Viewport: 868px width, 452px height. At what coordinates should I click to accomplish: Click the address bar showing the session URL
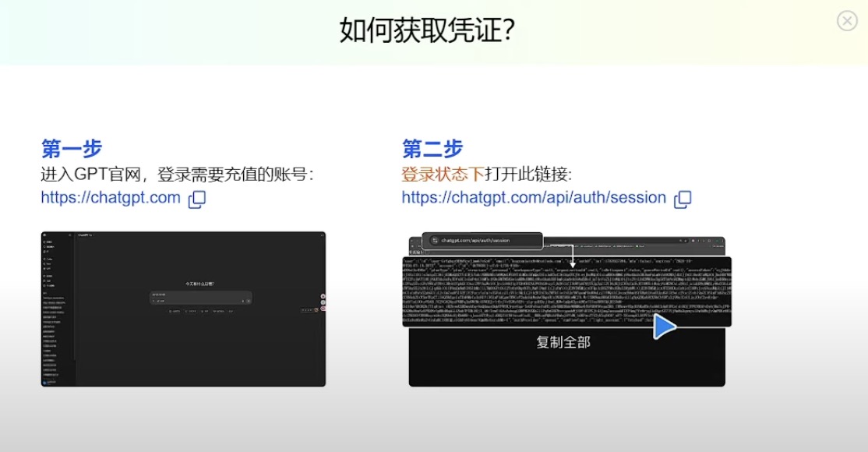click(x=483, y=241)
